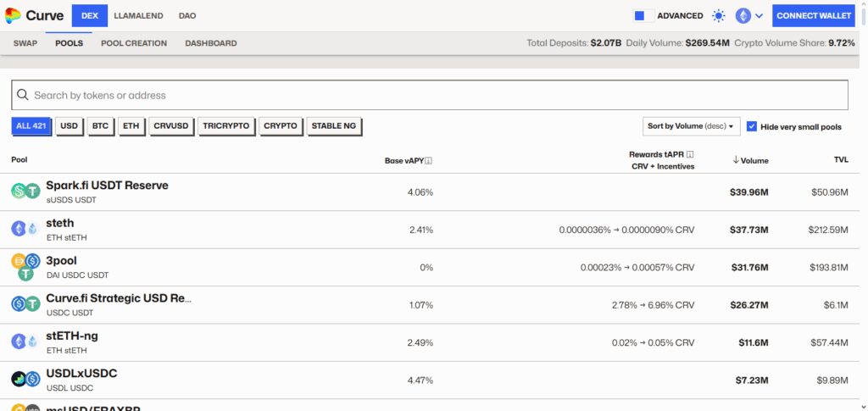Select the CRVUSD filter chip
The width and height of the screenshot is (868, 411).
(171, 126)
